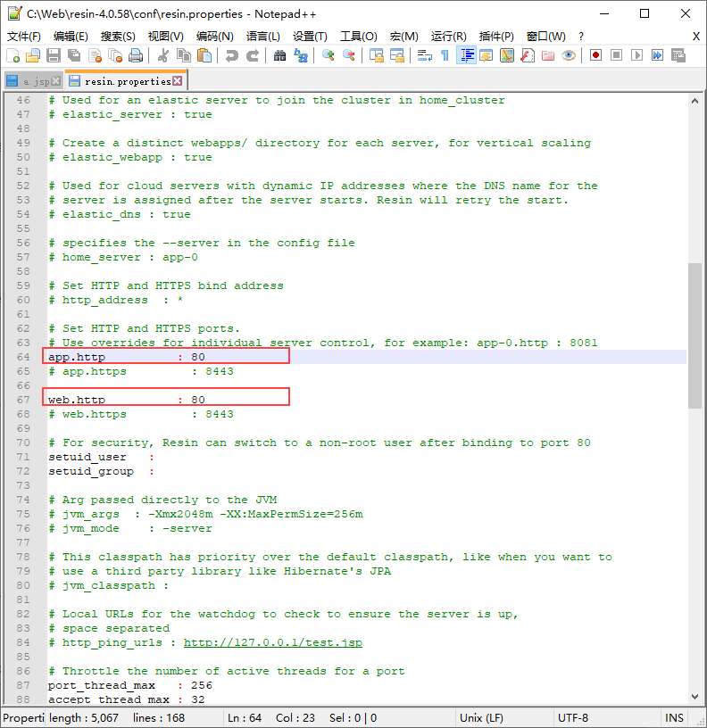Open the 插件(P) plugins menu
The width and height of the screenshot is (707, 728).
(496, 37)
